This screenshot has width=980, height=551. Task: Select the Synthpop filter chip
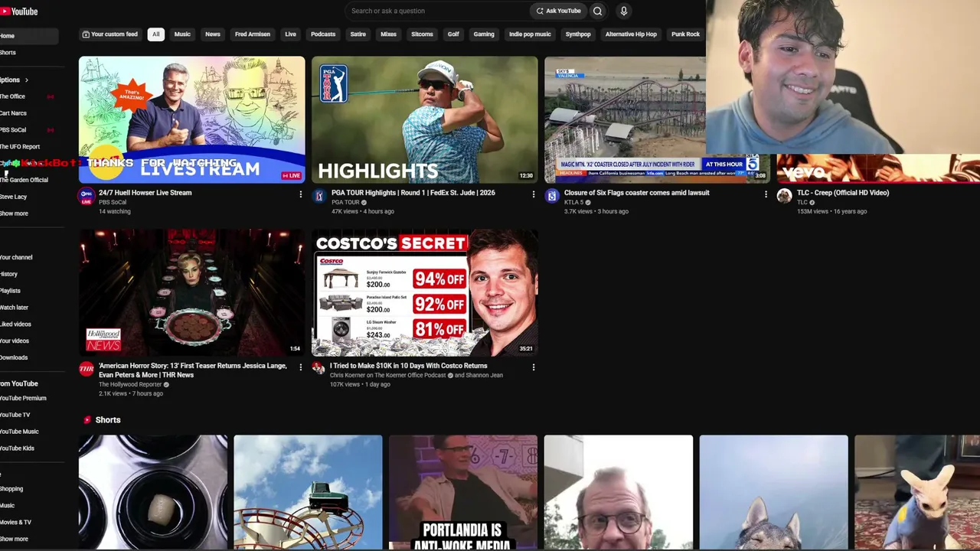tap(578, 34)
